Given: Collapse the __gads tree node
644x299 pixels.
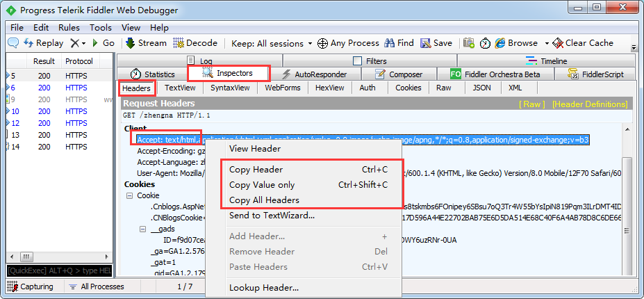Looking at the screenshot, I should click(x=142, y=229).
